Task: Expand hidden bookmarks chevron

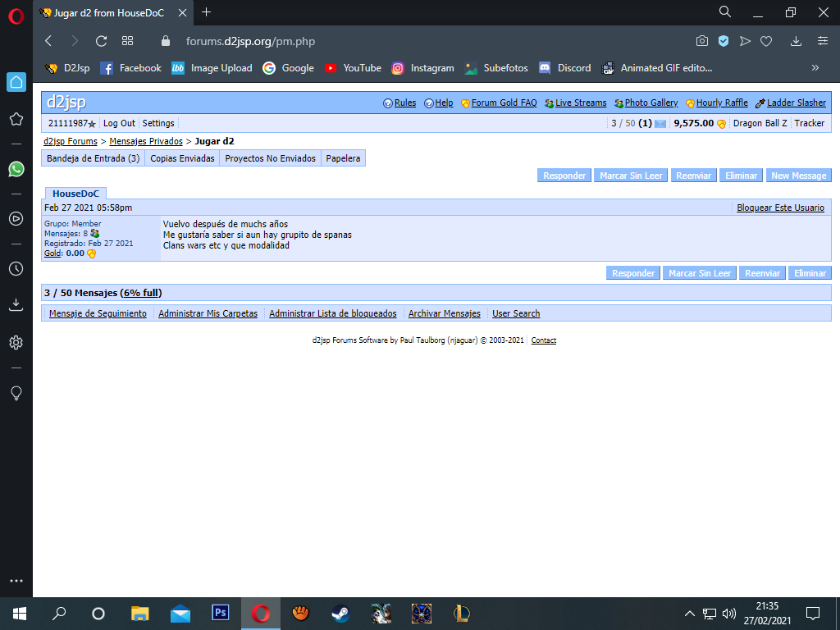Action: click(x=815, y=68)
